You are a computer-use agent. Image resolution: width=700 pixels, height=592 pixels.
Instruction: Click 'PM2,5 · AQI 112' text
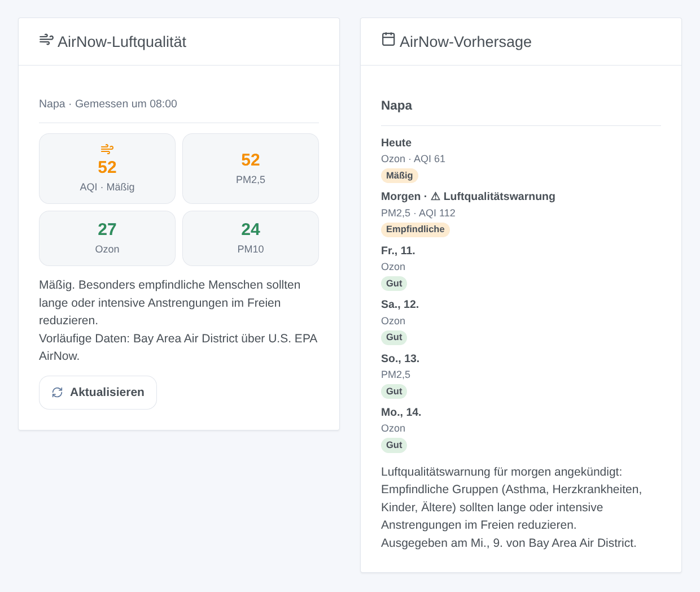(418, 213)
